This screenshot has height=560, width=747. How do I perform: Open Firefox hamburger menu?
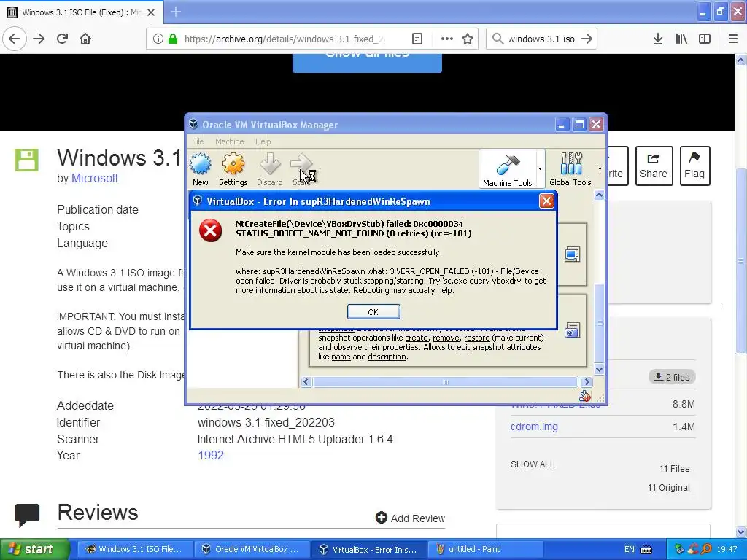(733, 39)
